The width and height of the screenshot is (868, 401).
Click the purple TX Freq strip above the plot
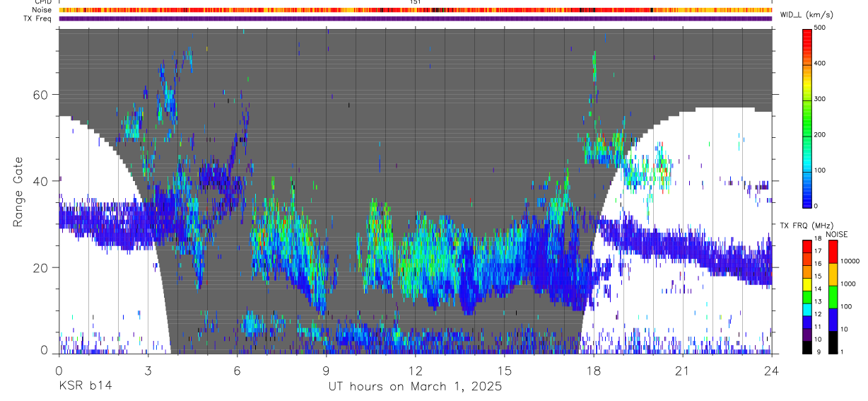(x=415, y=18)
